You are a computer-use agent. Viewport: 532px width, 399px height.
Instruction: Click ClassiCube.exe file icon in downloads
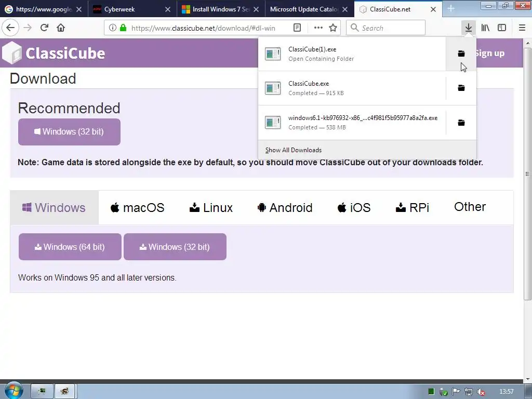click(x=273, y=88)
